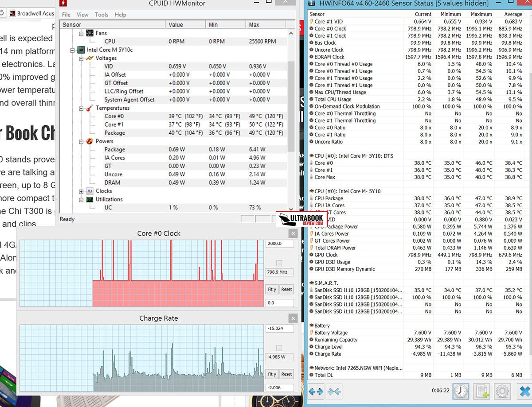Image resolution: width=532 pixels, height=407 pixels.
Task: Open the File menu in HWMonitor
Action: click(x=66, y=15)
